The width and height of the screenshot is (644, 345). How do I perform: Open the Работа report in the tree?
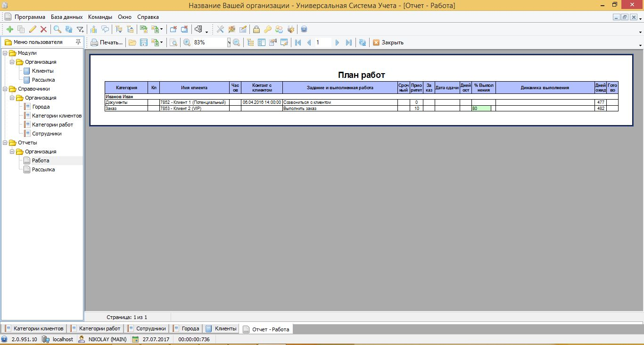[x=41, y=160]
